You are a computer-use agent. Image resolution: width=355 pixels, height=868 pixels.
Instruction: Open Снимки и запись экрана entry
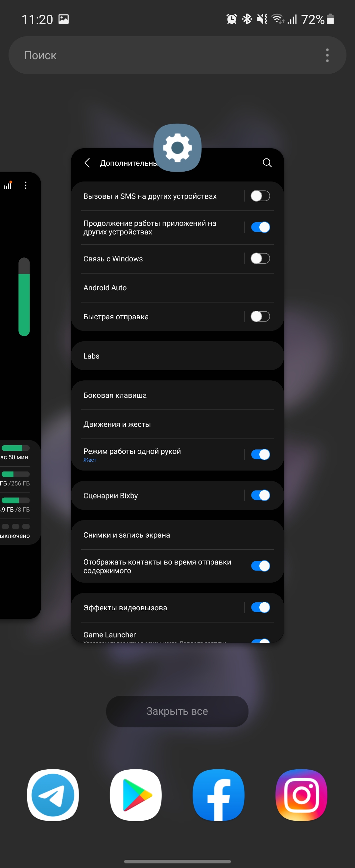[x=177, y=535]
